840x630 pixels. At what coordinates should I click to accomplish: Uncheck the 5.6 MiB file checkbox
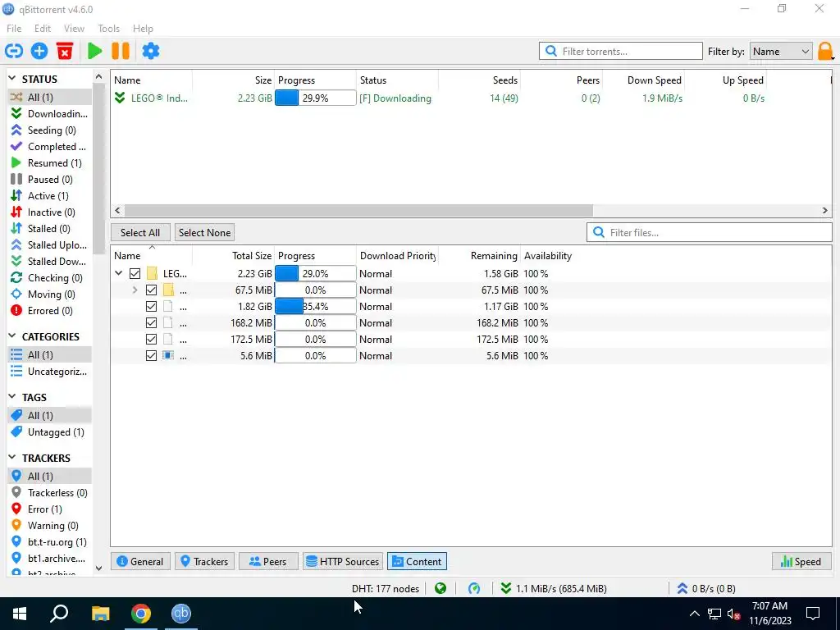coord(151,356)
